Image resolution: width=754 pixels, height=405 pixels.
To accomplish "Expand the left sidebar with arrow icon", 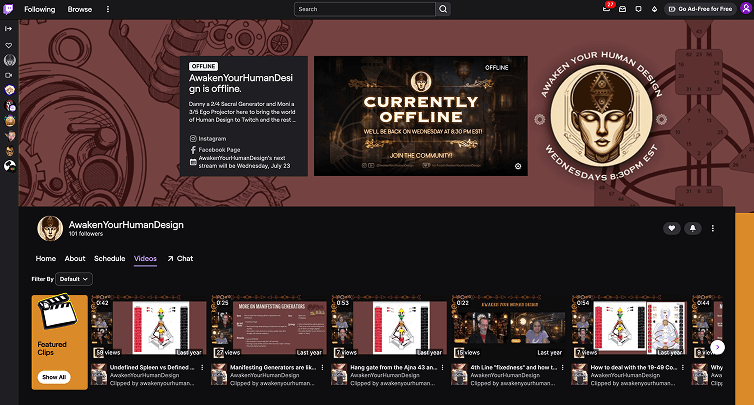I will point(9,28).
